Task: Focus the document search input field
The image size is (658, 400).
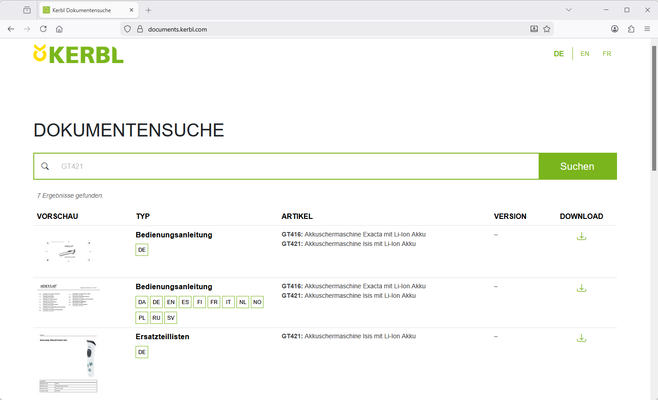Action: pos(286,166)
